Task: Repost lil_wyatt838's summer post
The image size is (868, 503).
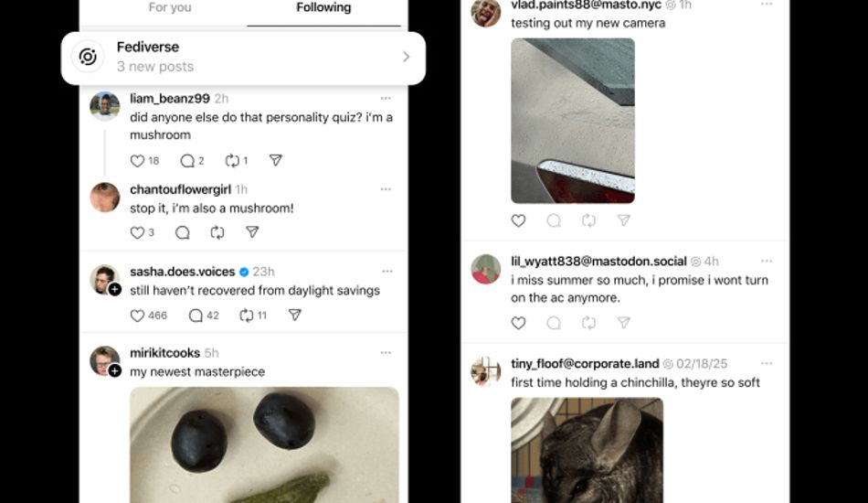Action: click(x=588, y=323)
